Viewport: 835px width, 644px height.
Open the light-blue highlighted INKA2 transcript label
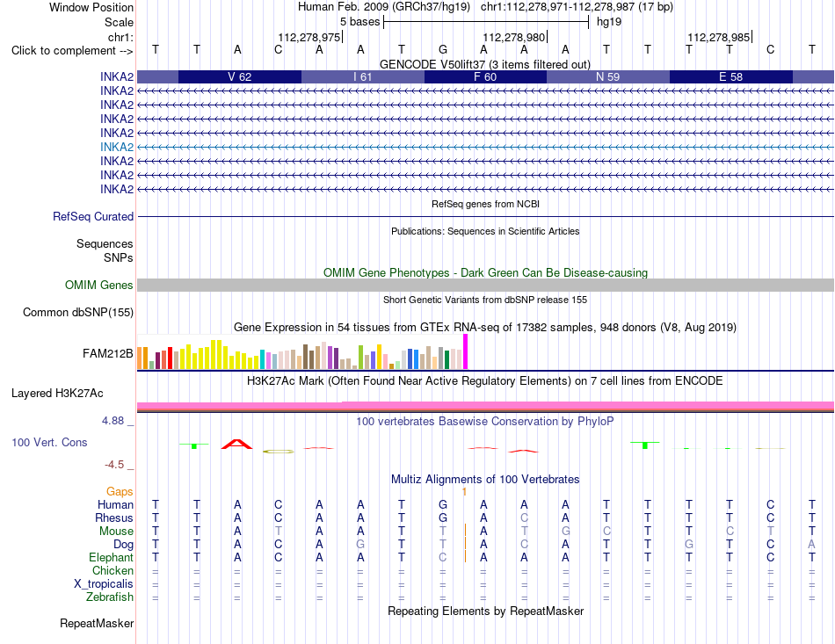point(117,147)
